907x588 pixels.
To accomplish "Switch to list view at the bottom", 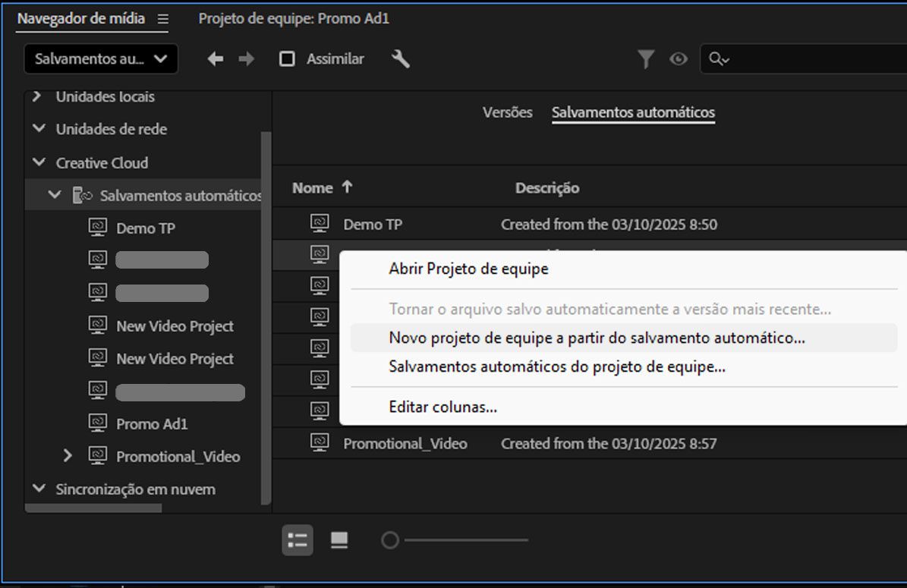I will [x=297, y=540].
